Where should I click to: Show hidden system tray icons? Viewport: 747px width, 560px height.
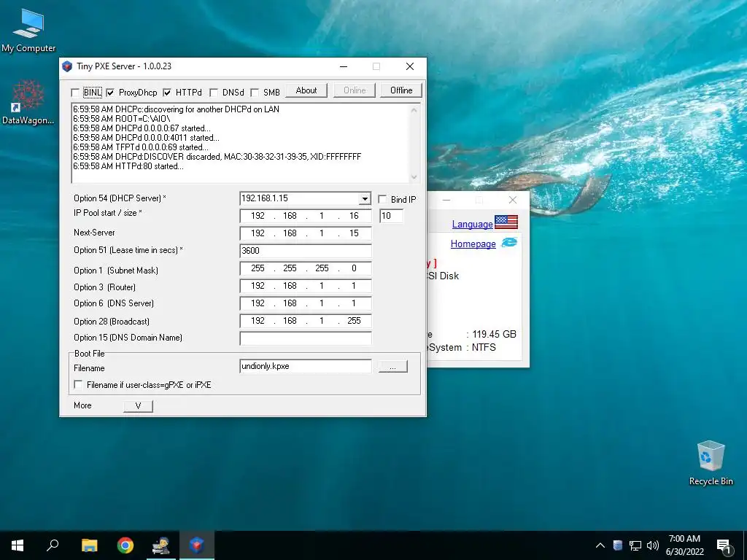[600, 545]
